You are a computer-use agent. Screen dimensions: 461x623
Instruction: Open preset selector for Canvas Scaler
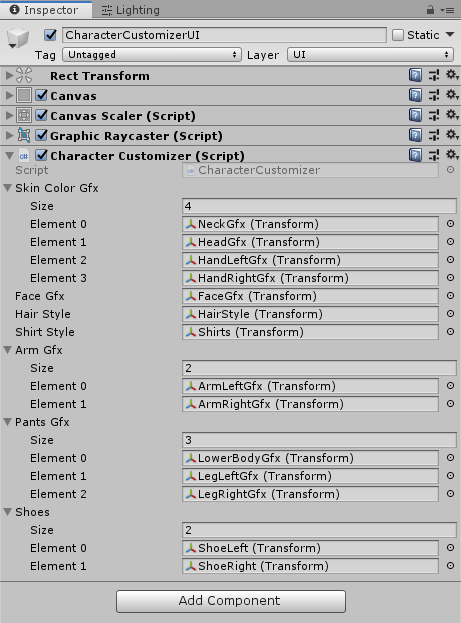click(434, 115)
